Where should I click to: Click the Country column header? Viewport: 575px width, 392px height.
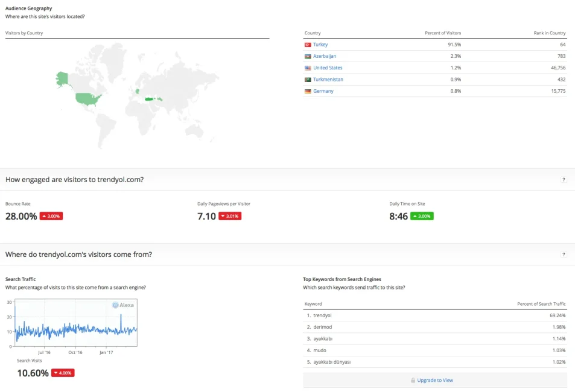tap(313, 33)
